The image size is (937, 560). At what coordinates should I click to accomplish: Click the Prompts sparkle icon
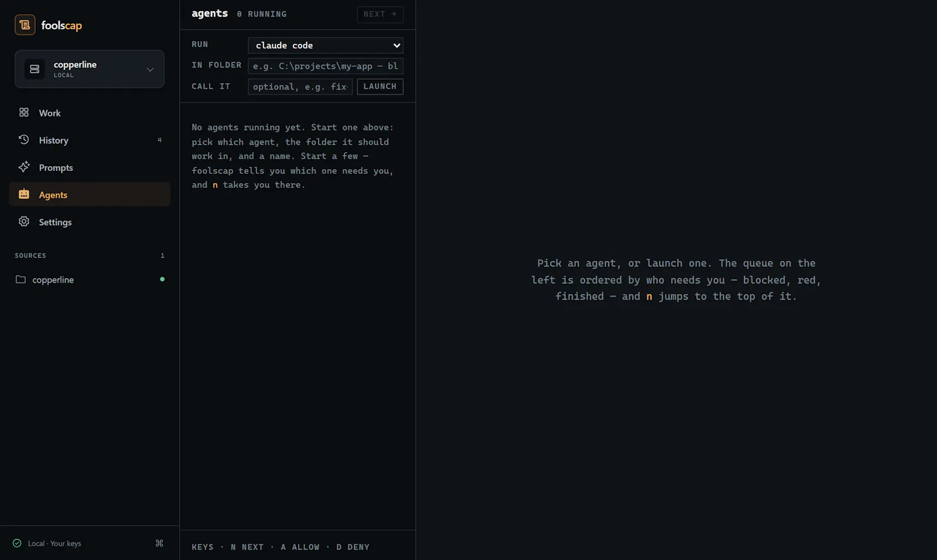click(24, 167)
